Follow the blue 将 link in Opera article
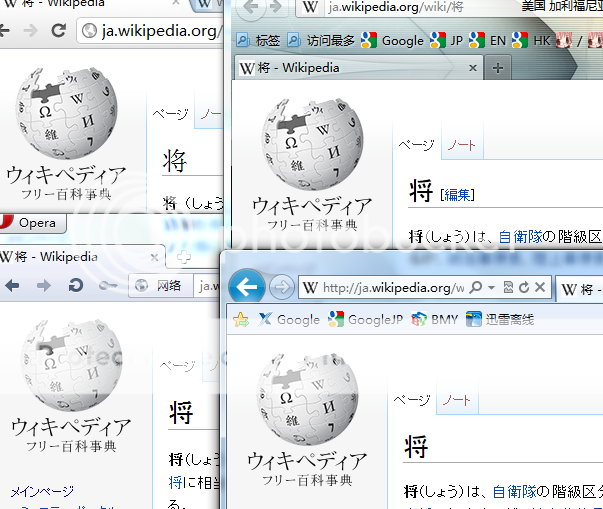603x509 pixels. tap(175, 482)
